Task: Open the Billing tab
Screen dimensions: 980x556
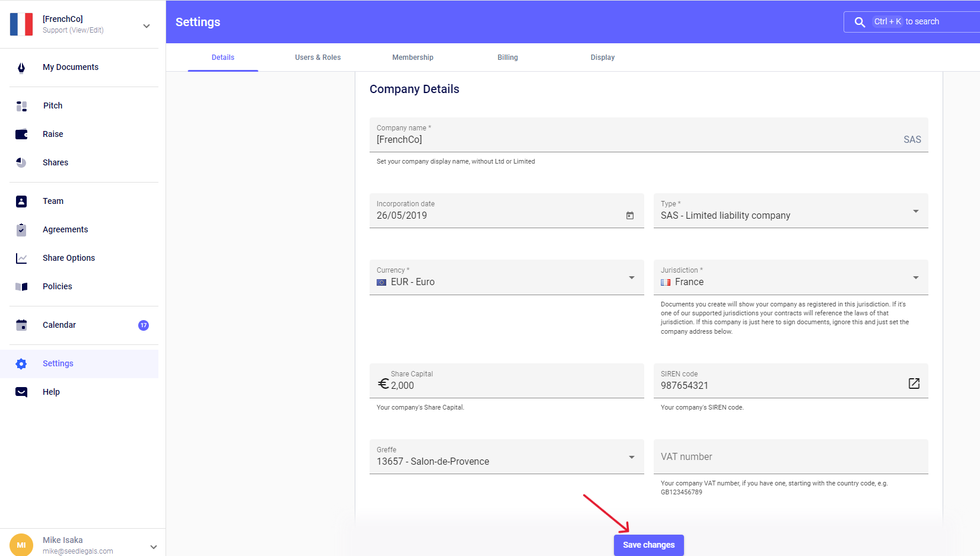Action: 507,57
